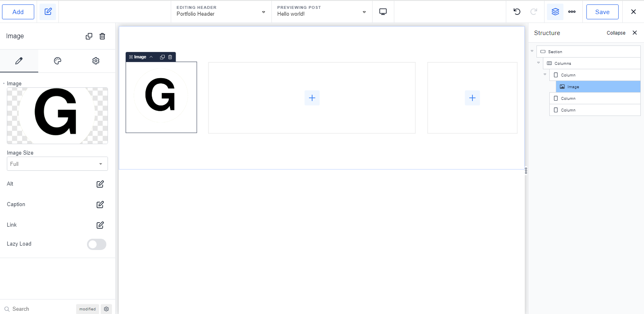Click the G image preview thumbnail

tap(57, 116)
